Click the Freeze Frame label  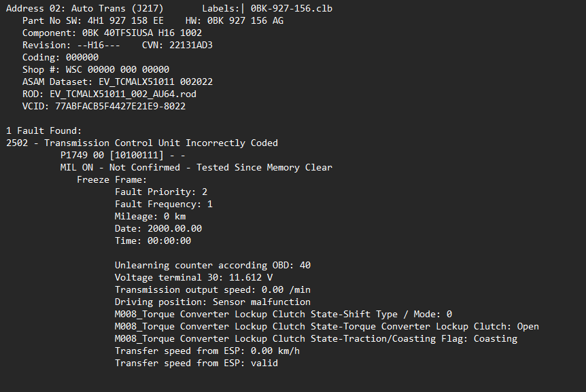pyautogui.click(x=111, y=179)
